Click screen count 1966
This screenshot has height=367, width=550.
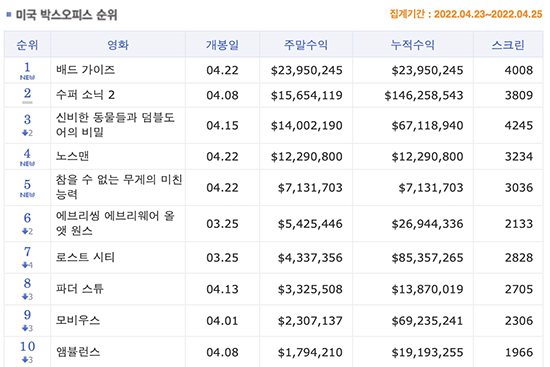[x=519, y=353]
